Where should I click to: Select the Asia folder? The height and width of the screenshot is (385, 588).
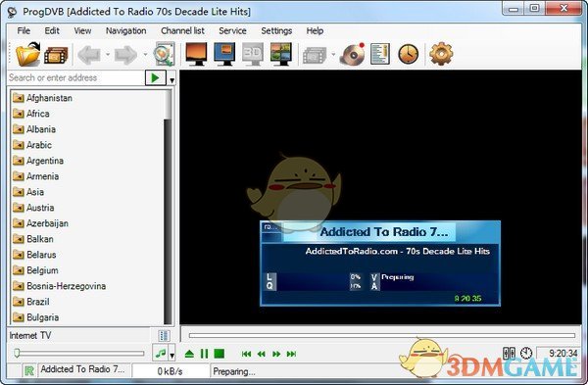coord(28,192)
